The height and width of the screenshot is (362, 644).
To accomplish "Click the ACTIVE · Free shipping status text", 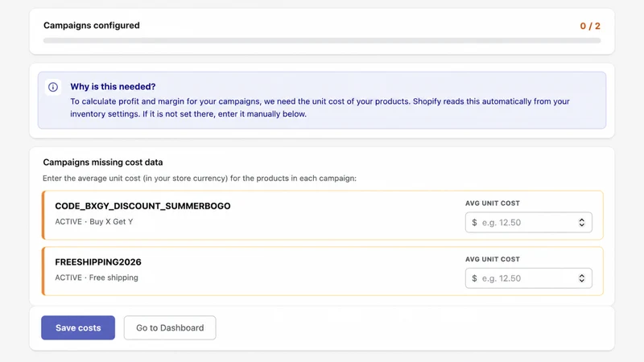I will pos(97,278).
